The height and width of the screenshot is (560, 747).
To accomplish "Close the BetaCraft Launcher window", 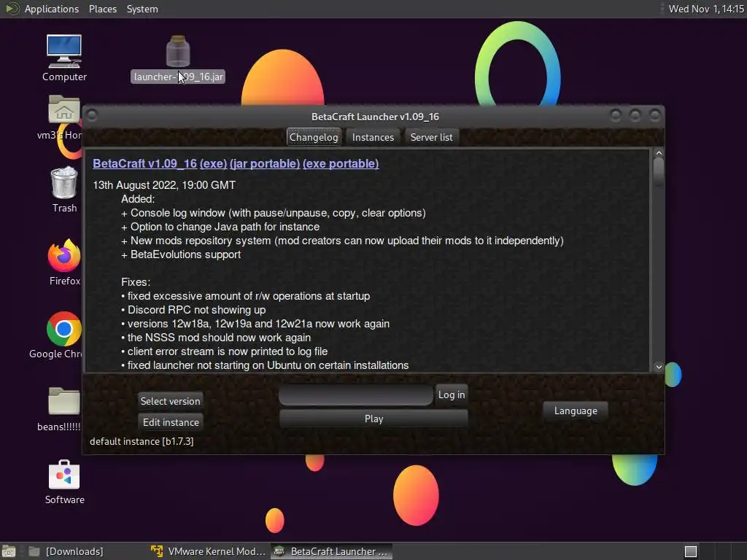I will click(x=655, y=115).
